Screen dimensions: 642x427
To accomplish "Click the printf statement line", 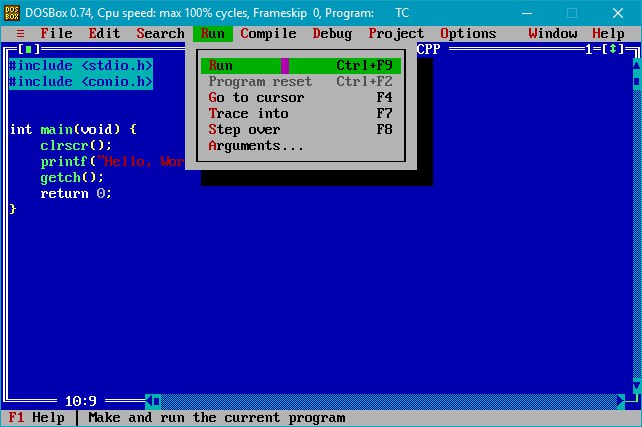I will pos(112,161).
